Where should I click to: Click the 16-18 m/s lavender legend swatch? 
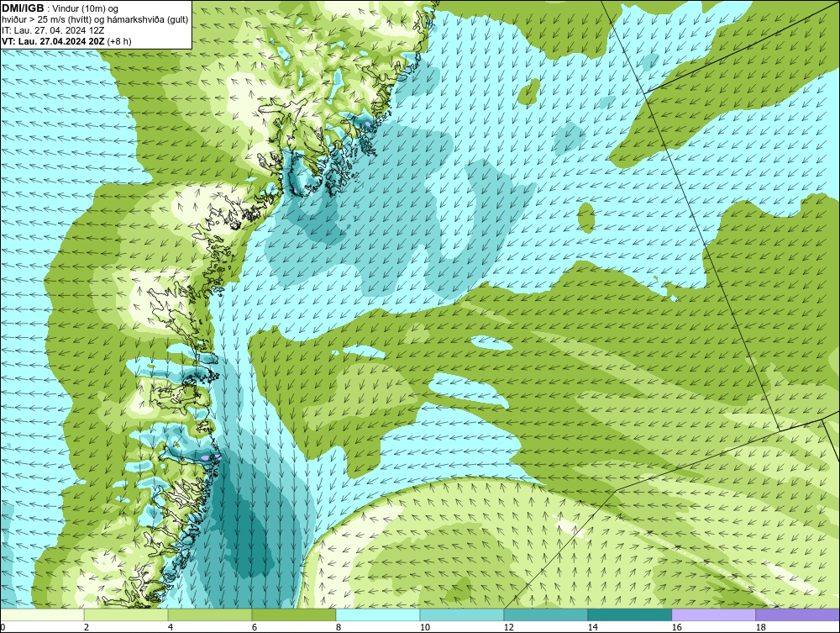point(713,615)
